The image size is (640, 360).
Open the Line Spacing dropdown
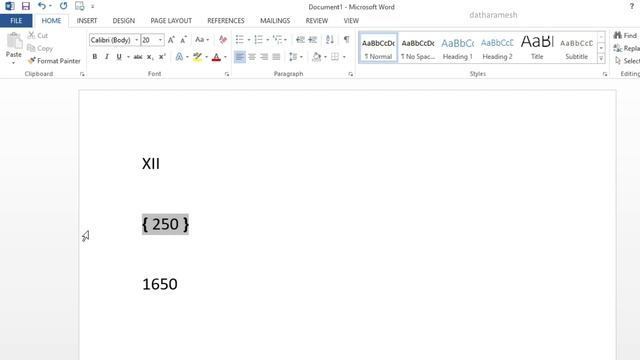[x=296, y=57]
